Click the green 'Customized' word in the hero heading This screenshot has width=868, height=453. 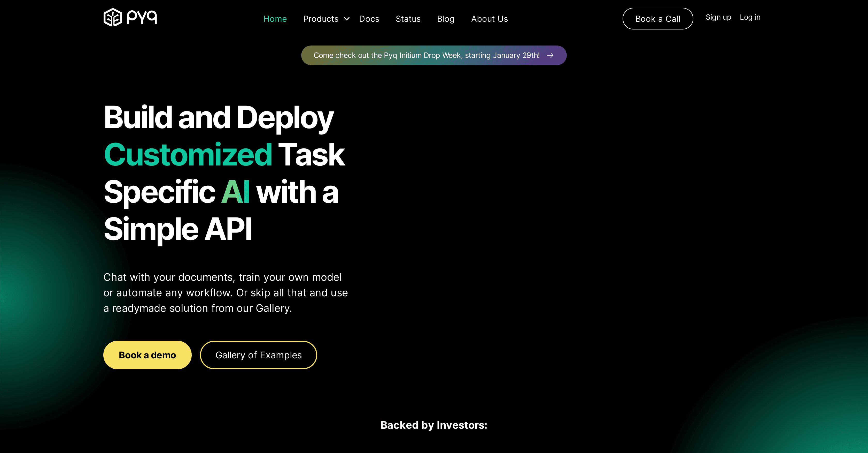point(188,154)
